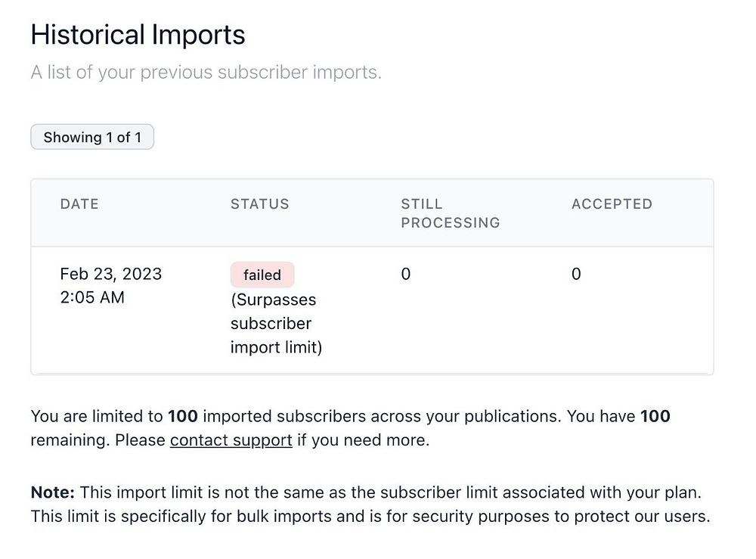756x559 pixels.
Task: Click the "Historical Imports" heading
Action: pos(138,35)
